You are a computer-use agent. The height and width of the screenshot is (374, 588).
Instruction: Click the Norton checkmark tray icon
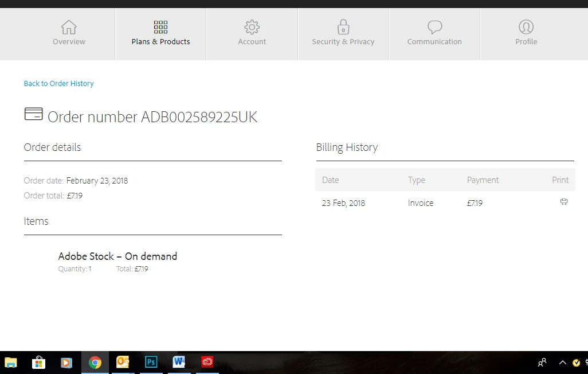577,363
